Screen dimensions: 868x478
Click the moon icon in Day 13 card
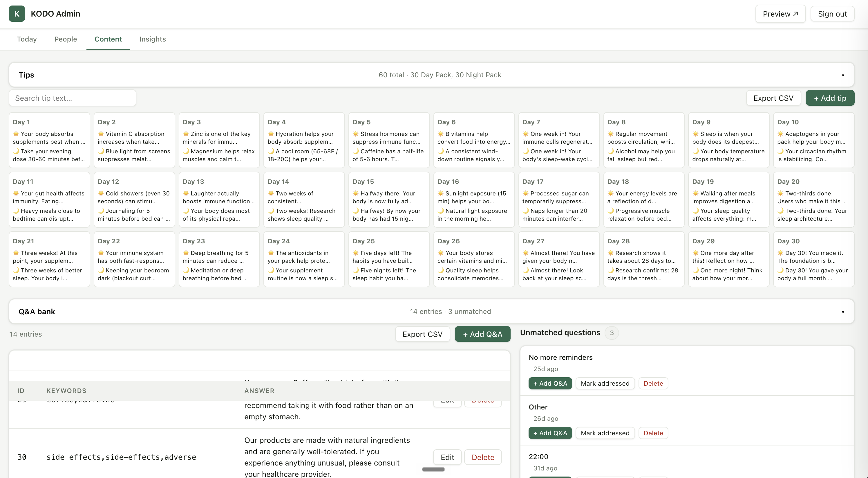186,211
